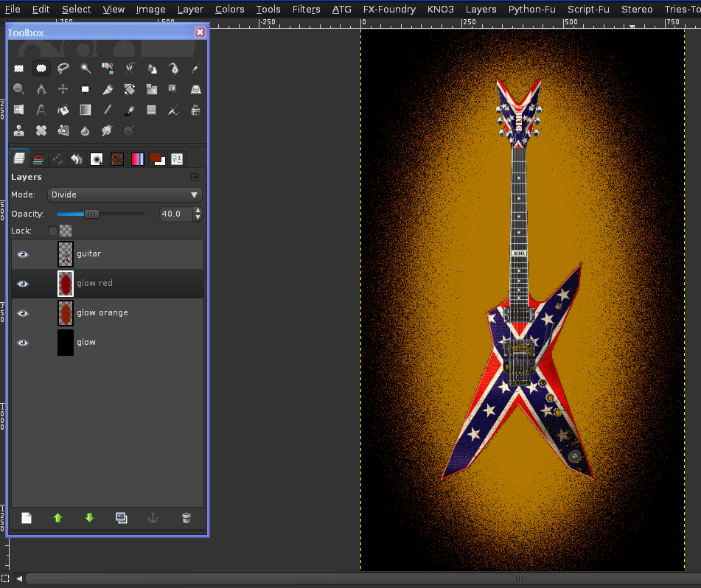Select the Ink tool

pos(195,110)
